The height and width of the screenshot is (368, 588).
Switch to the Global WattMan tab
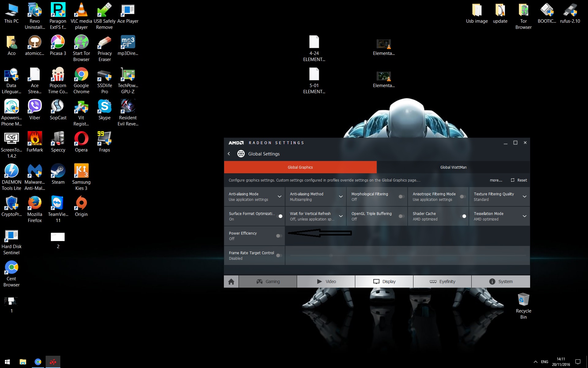click(x=453, y=167)
